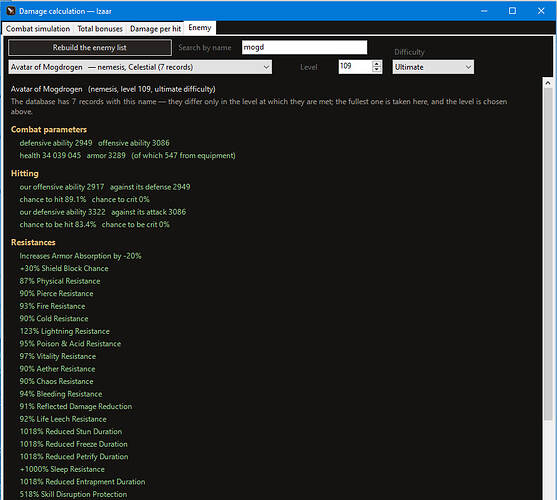Maximize the Damage calculation window
This screenshot has width=557, height=500.
click(512, 11)
